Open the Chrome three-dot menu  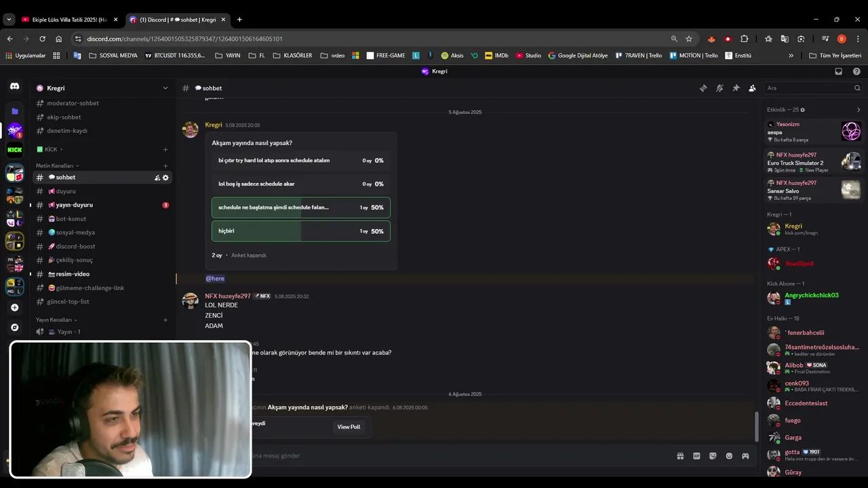858,39
